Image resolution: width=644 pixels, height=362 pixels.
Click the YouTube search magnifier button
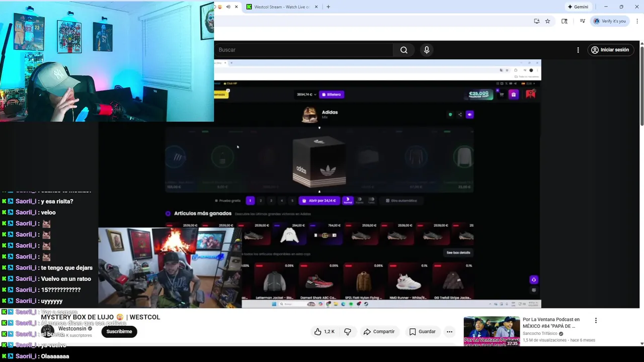[x=404, y=50]
